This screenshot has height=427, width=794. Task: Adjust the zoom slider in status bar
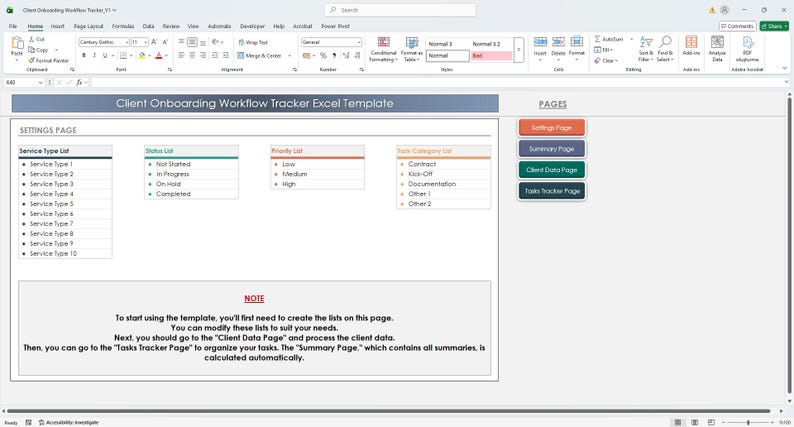748,422
